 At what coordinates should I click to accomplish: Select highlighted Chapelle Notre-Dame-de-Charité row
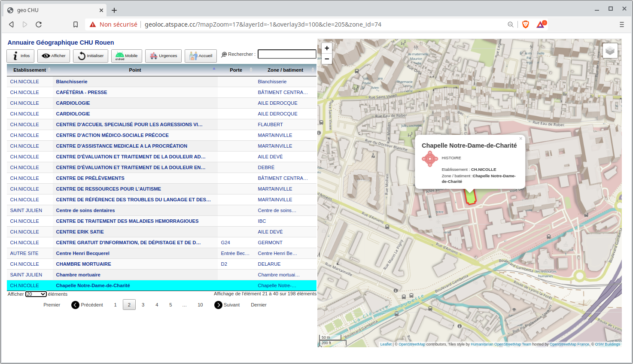(x=161, y=285)
